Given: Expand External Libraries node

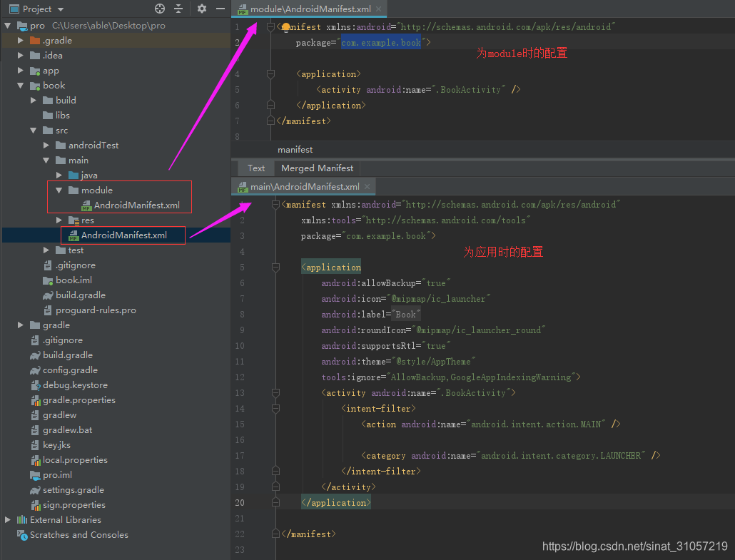Looking at the screenshot, I should [x=8, y=520].
